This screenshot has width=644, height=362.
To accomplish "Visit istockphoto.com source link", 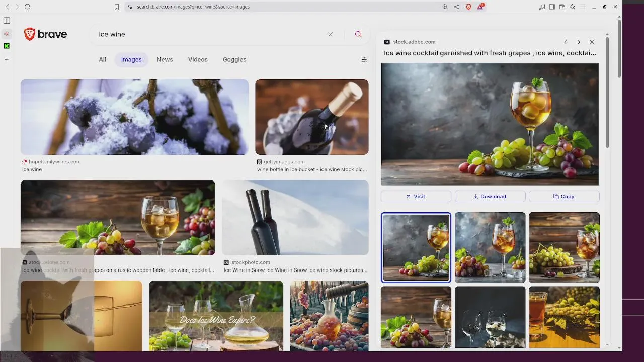I will (x=250, y=262).
